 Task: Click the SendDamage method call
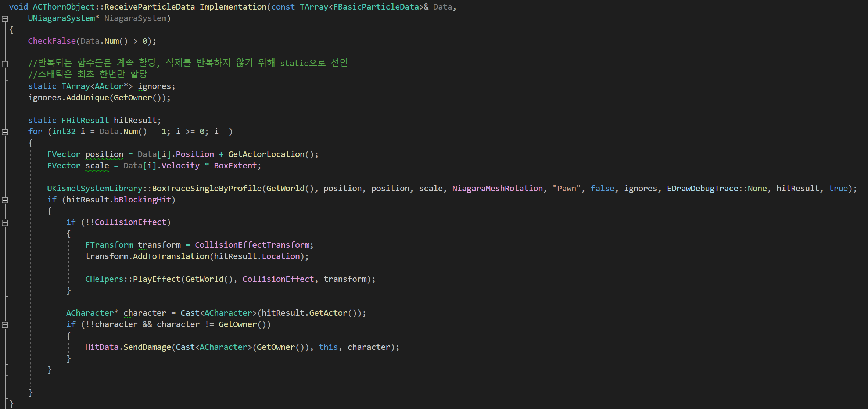(x=147, y=347)
